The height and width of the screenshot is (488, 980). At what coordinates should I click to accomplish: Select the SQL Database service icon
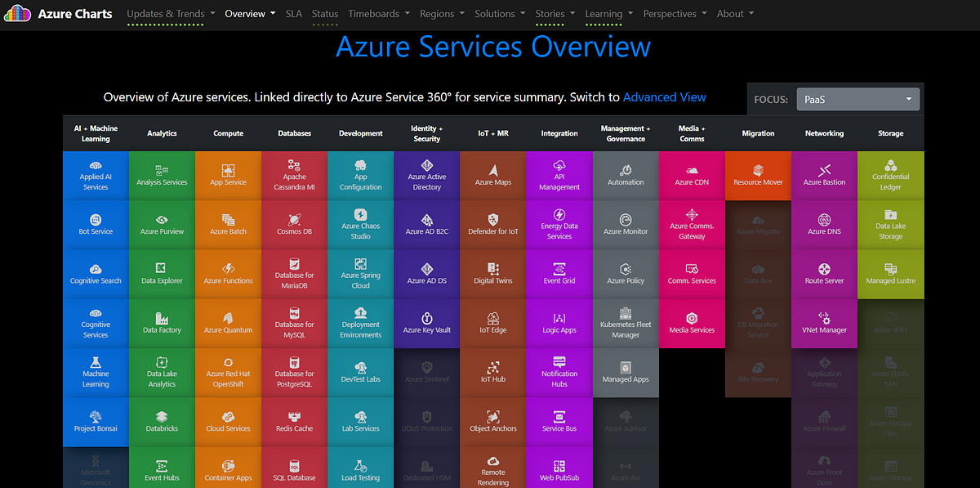click(294, 468)
